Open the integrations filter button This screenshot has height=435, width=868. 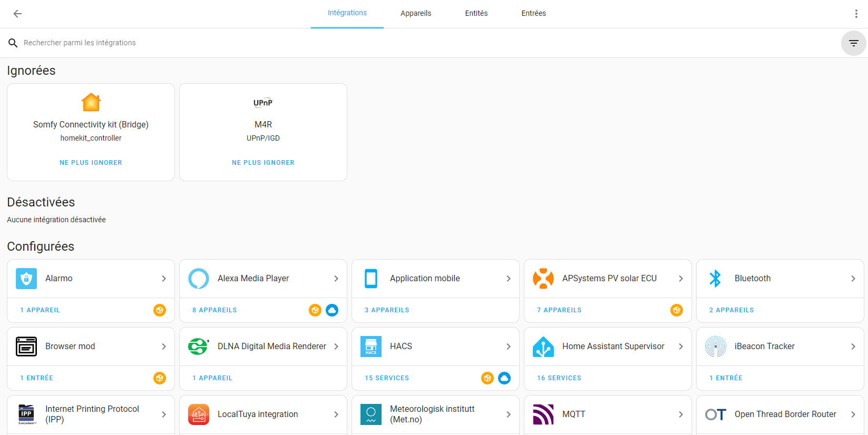pos(853,43)
